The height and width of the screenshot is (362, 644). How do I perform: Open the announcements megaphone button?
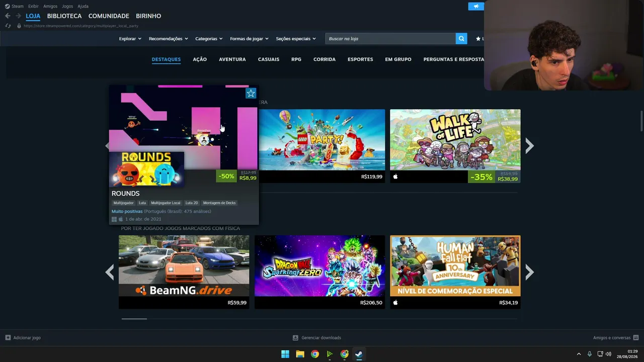[476, 6]
